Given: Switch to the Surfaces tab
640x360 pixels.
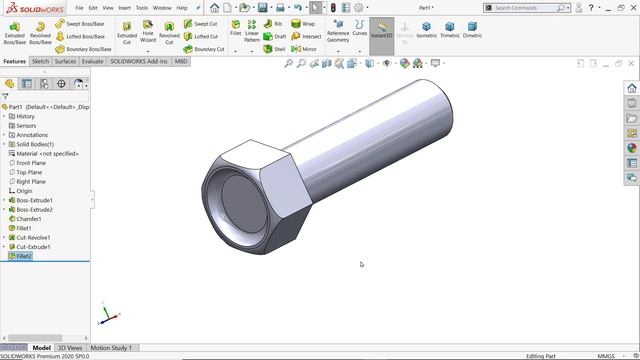Looking at the screenshot, I should (65, 61).
